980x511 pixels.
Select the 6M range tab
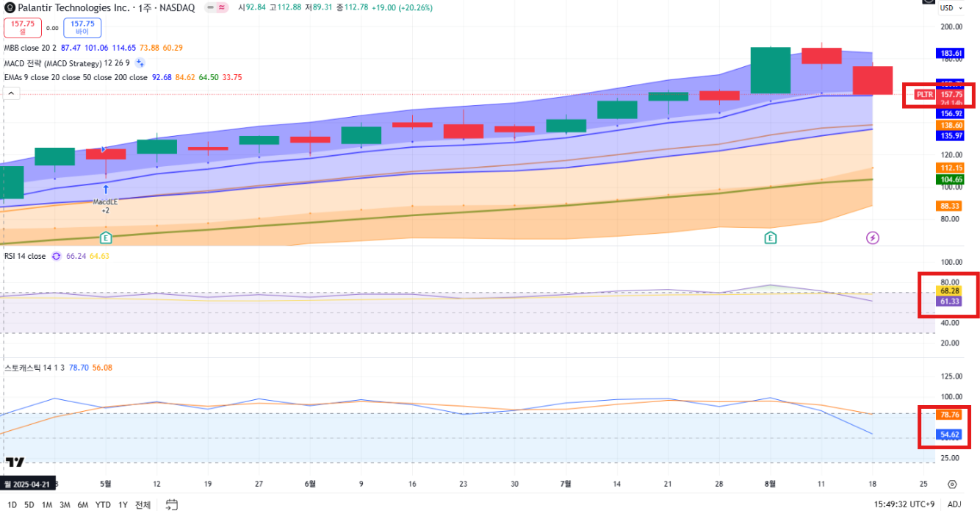[x=83, y=504]
